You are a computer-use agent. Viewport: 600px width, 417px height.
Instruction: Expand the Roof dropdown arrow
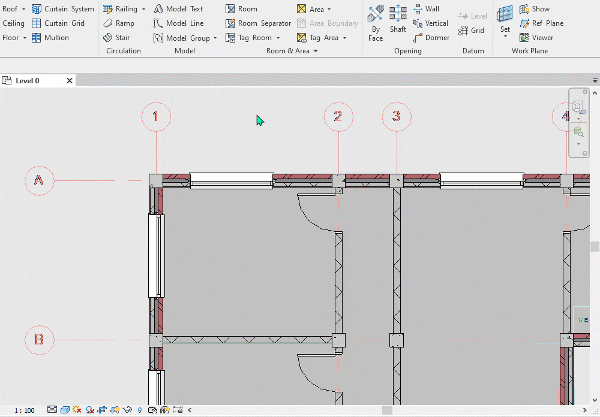pos(23,9)
